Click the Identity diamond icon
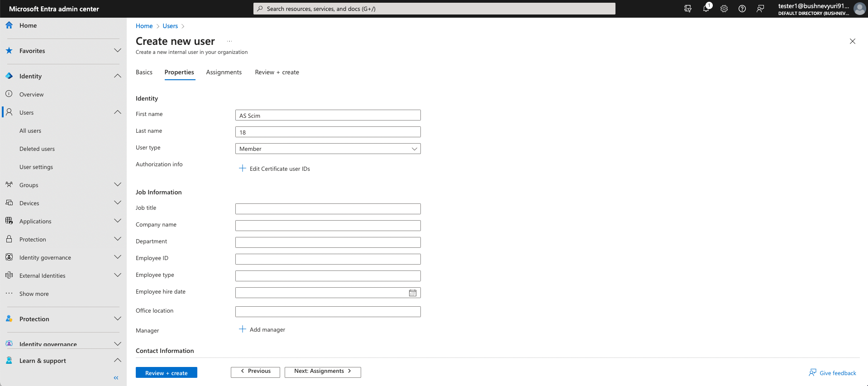 click(9, 76)
